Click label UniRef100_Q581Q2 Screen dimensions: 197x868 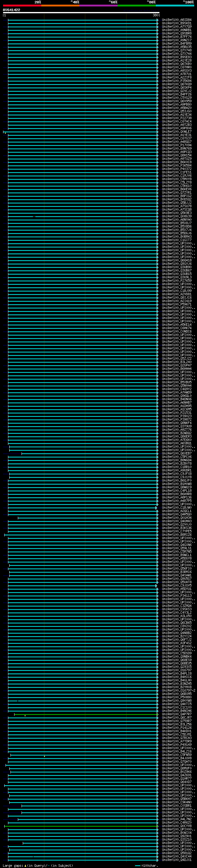point(177,853)
